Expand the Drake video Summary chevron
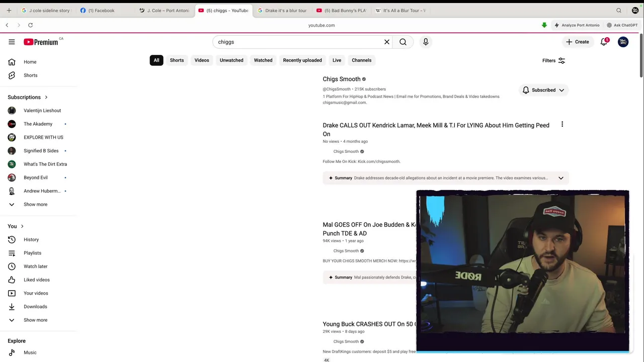This screenshot has height=362, width=644. [561, 178]
